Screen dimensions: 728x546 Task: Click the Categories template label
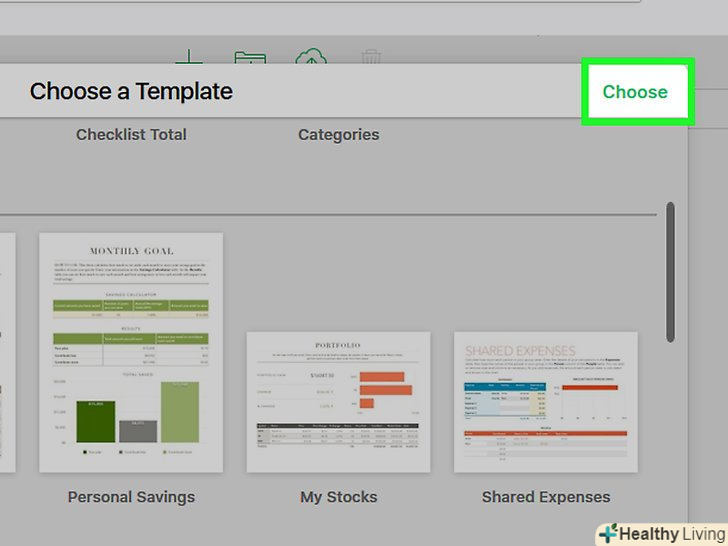(338, 135)
